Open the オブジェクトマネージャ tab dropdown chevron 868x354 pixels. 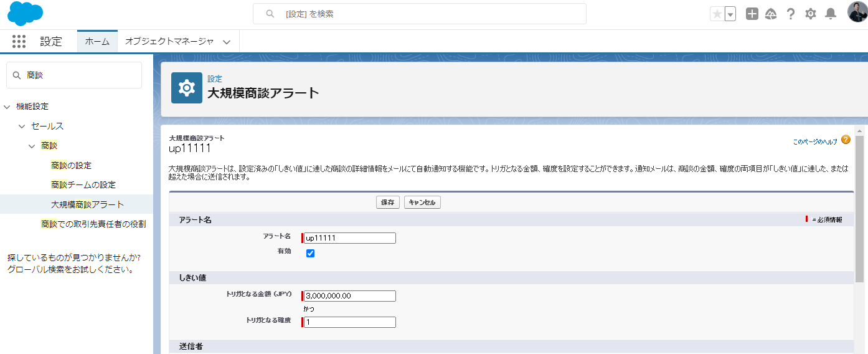(227, 42)
